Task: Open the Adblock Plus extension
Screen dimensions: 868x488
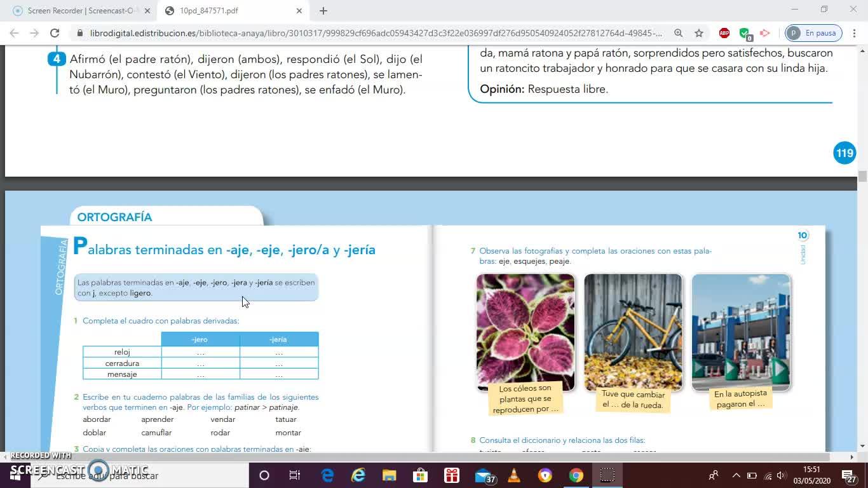Action: coord(724,33)
